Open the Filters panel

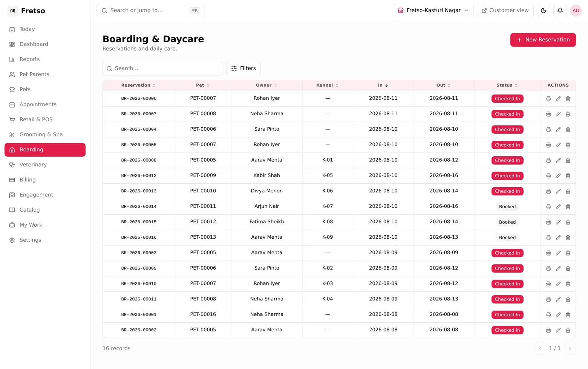(x=243, y=69)
